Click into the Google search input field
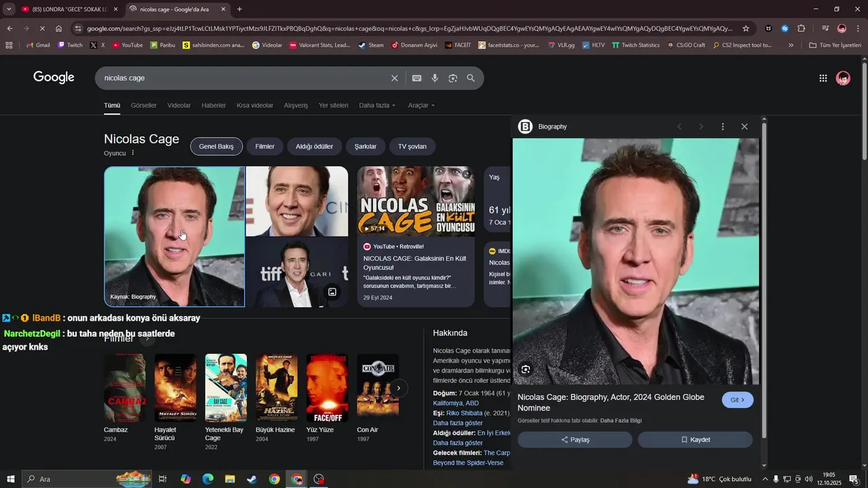The image size is (868, 488). 244,78
